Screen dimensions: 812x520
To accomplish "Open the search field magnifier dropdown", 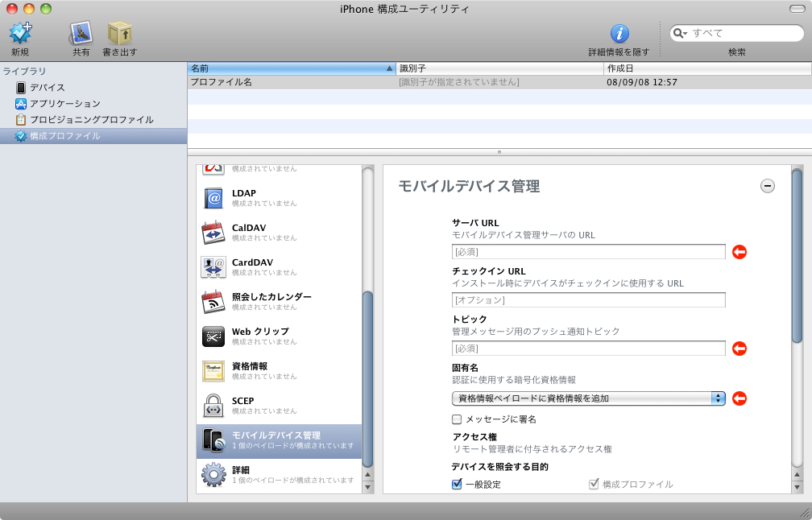I will click(x=681, y=34).
